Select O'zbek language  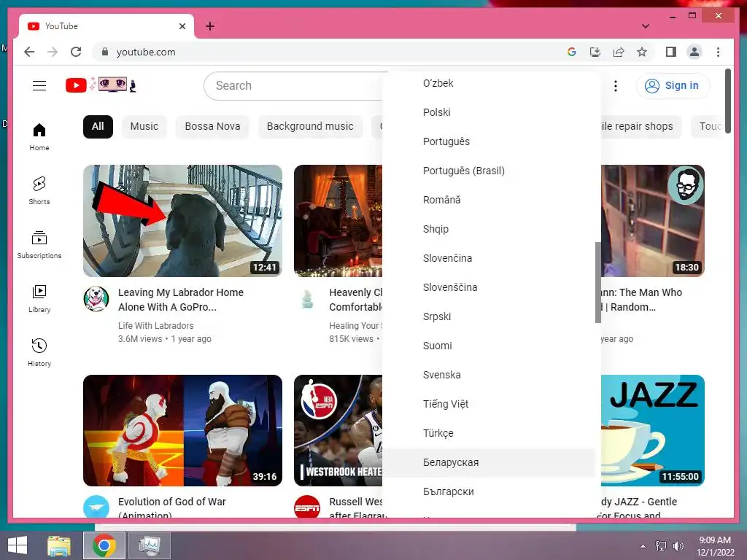point(489,83)
